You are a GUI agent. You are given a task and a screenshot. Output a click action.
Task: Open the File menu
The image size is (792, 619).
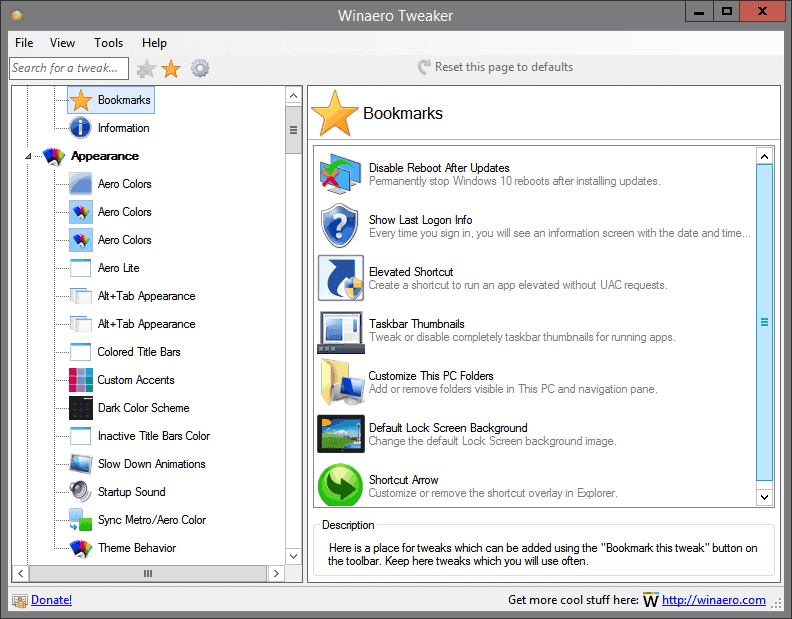(24, 43)
